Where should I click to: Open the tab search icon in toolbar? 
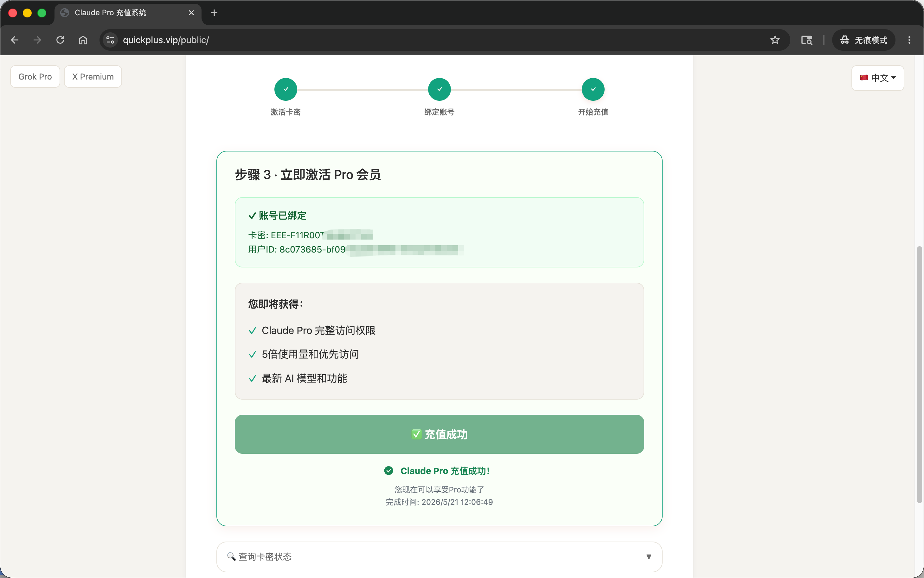coord(806,40)
